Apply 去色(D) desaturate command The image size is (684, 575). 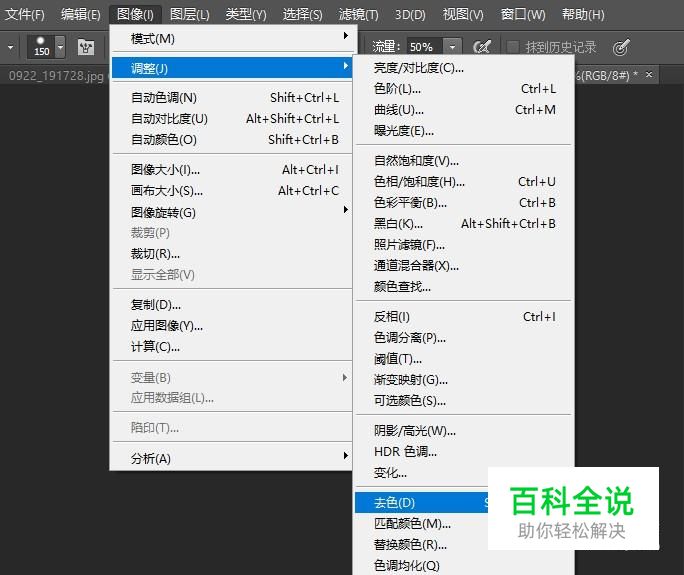[x=422, y=503]
